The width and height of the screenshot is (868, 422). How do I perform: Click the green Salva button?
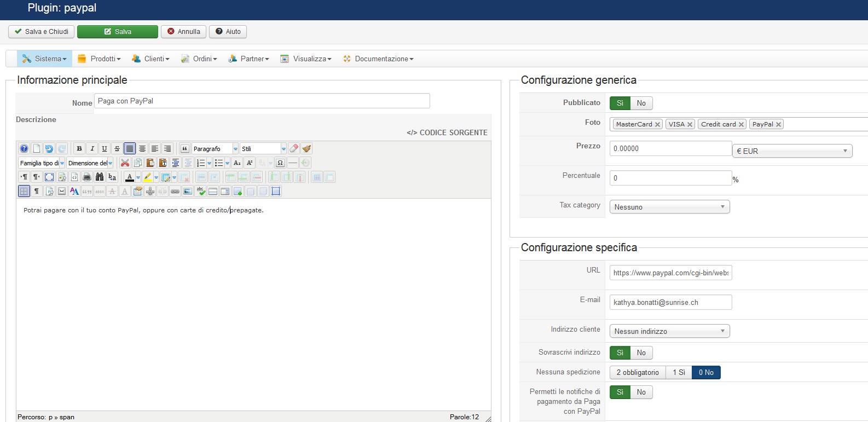tap(118, 32)
